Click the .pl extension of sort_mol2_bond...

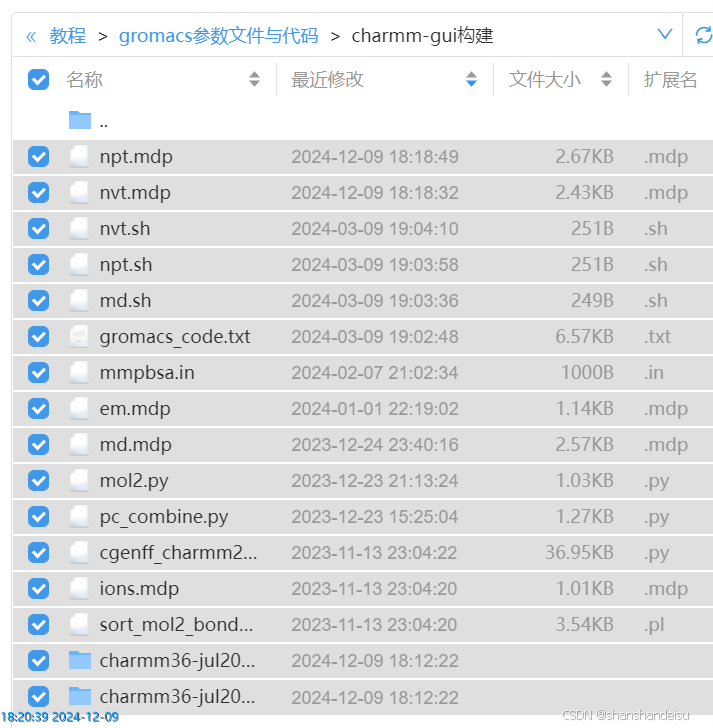coord(654,625)
